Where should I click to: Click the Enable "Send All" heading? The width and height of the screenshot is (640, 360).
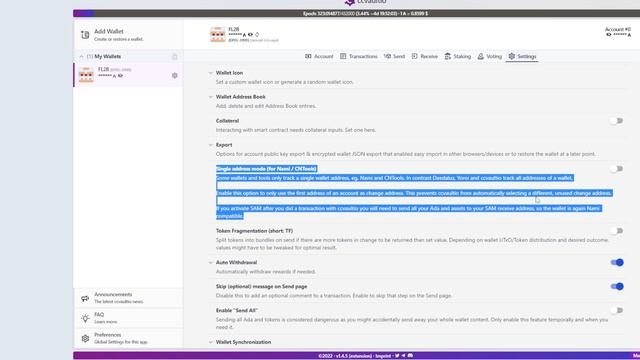pyautogui.click(x=237, y=311)
